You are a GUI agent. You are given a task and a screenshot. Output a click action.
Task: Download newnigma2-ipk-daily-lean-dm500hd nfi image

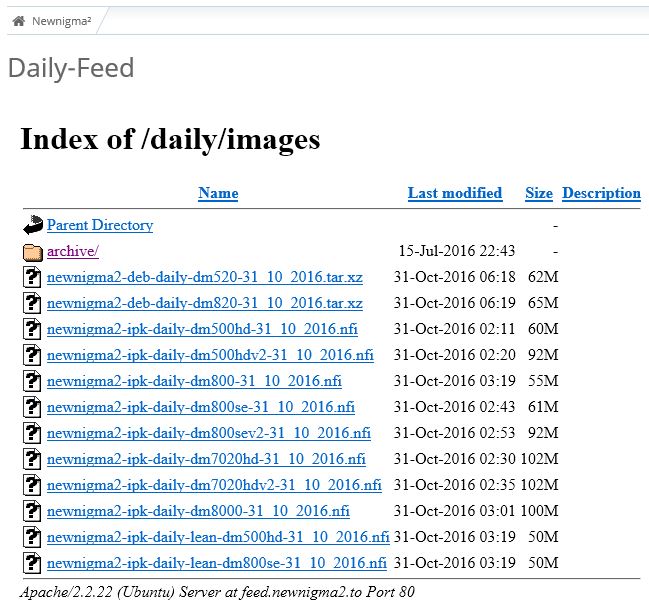[218, 537]
